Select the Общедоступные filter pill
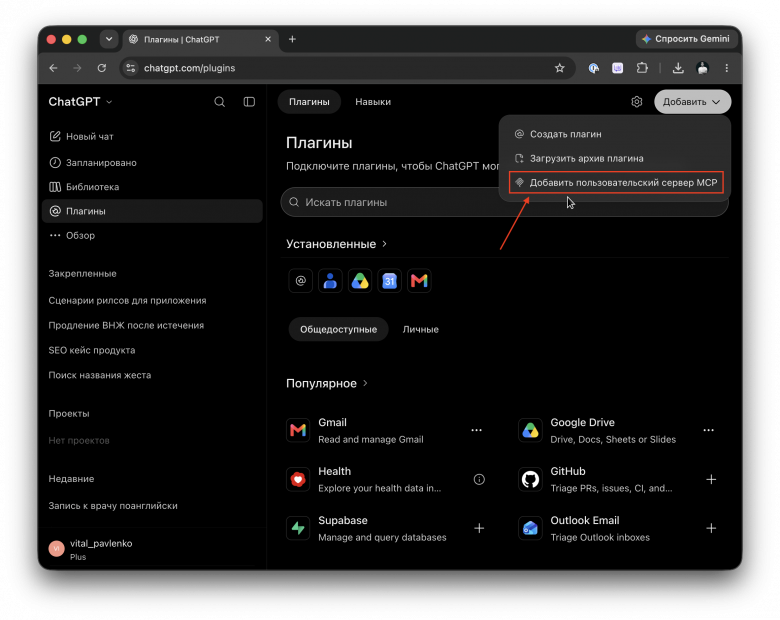The width and height of the screenshot is (780, 620). [338, 329]
